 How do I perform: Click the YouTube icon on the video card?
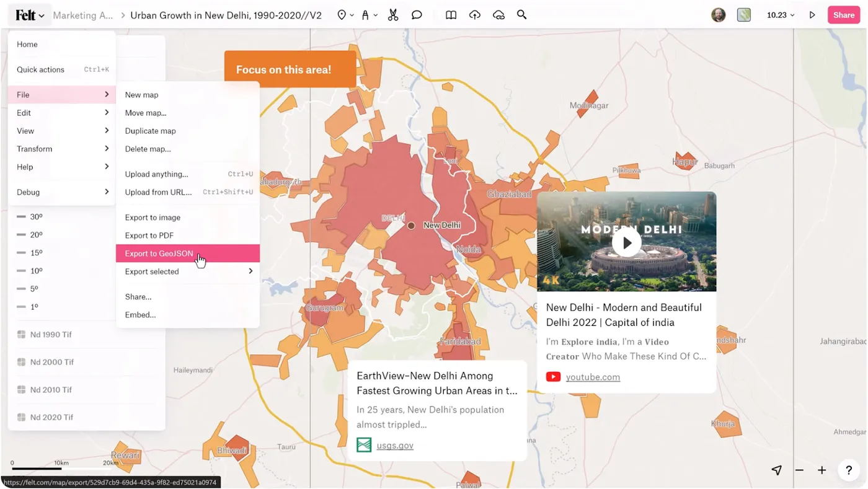coord(554,377)
